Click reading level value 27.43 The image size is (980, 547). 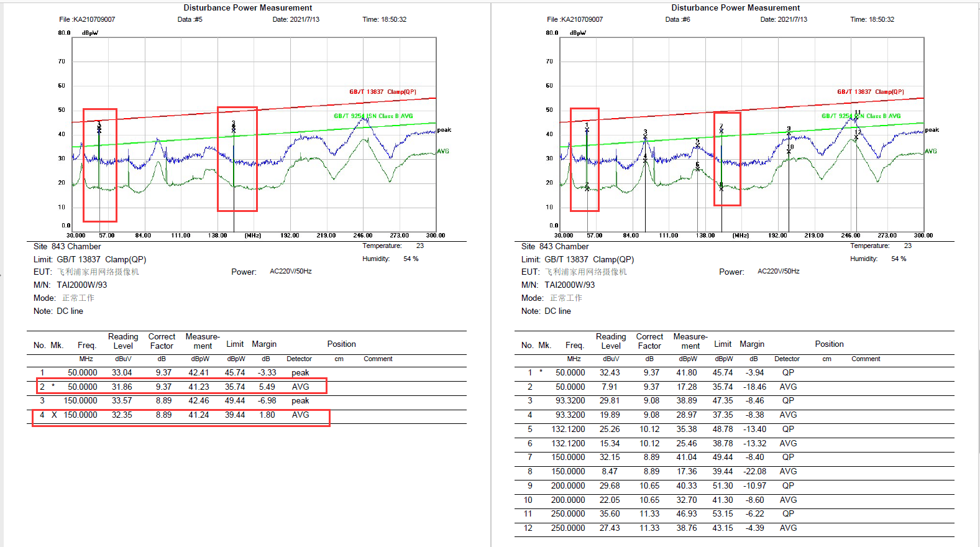tap(610, 528)
